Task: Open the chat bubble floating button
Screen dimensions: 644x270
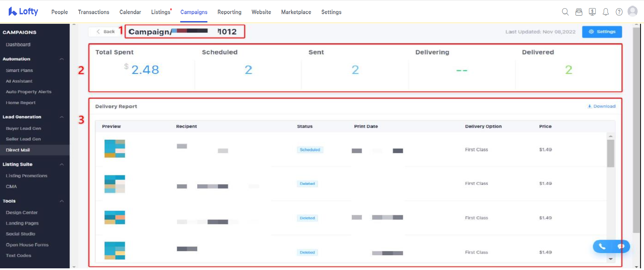Action: 621,247
